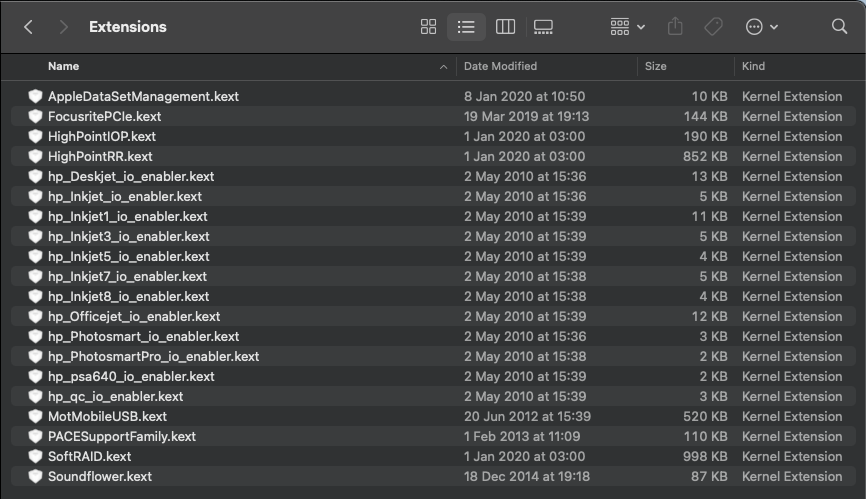
Task: Open the search magnifier
Action: click(x=839, y=27)
